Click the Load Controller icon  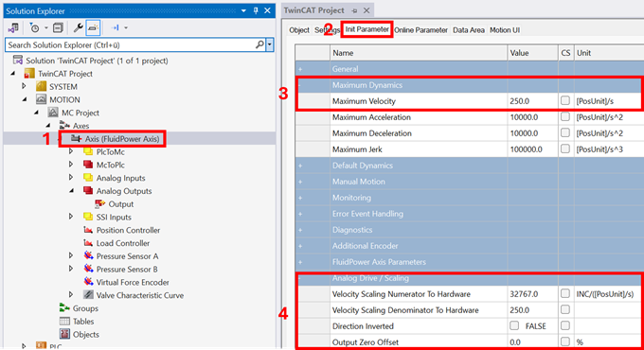pos(88,243)
